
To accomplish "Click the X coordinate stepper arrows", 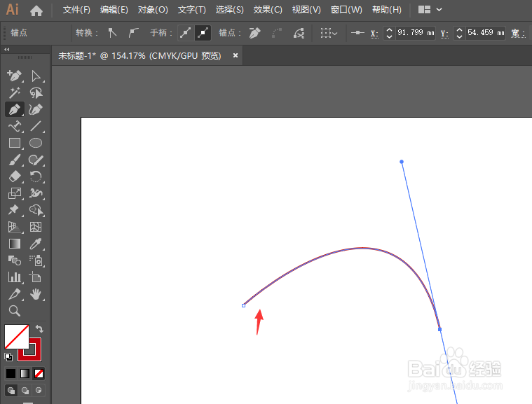I will pyautogui.click(x=389, y=33).
